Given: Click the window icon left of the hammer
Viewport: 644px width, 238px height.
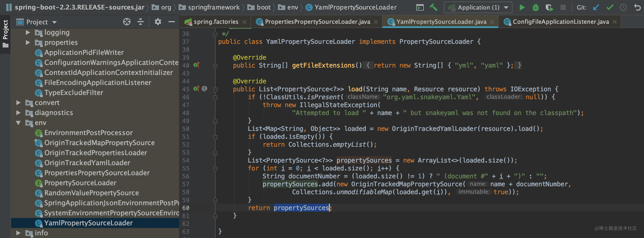Looking at the screenshot, I should pyautogui.click(x=420, y=7).
